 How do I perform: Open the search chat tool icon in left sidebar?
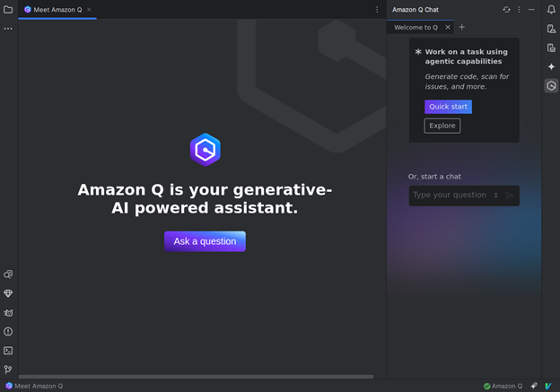pos(8,274)
